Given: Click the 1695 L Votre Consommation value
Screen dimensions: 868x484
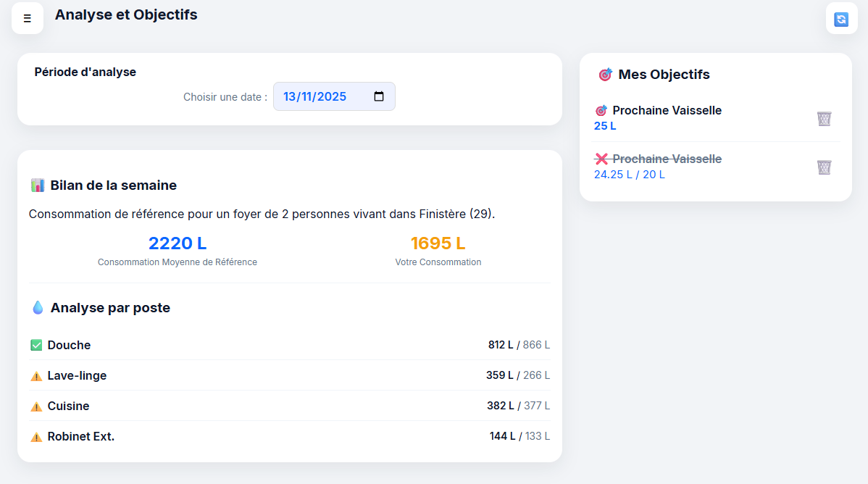Looking at the screenshot, I should 438,243.
